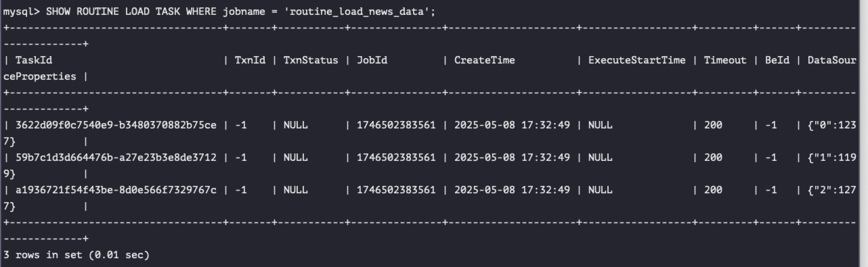This screenshot has height=267, width=868.
Task: Click the ExecuteStartTime column header
Action: click(x=636, y=61)
